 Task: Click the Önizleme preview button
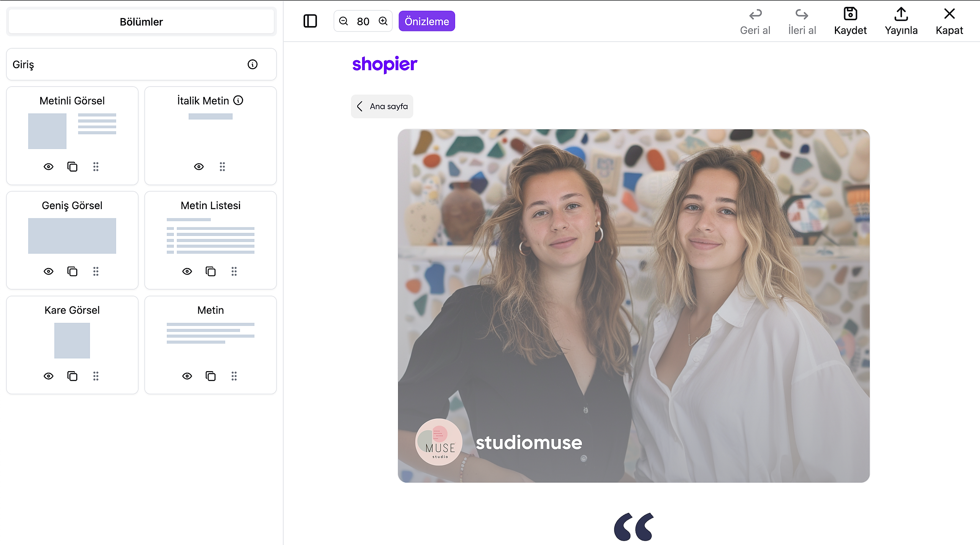click(x=426, y=21)
